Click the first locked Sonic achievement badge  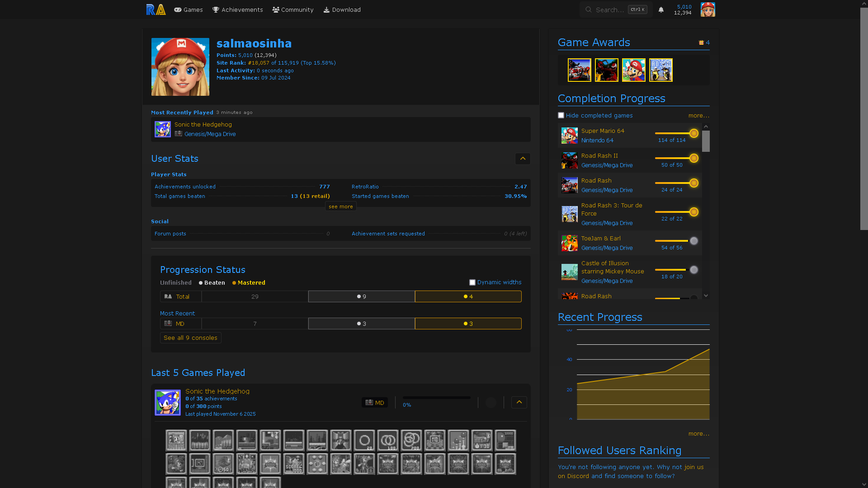tap(176, 440)
